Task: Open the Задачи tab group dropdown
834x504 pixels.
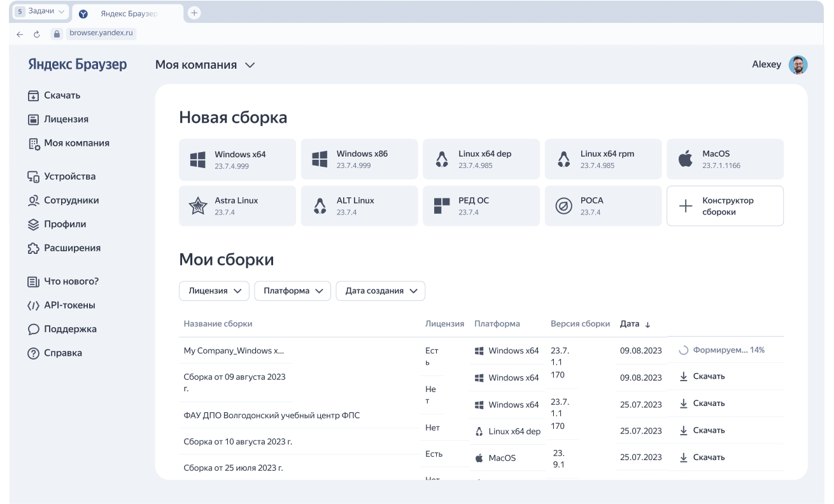Action: pyautogui.click(x=41, y=12)
